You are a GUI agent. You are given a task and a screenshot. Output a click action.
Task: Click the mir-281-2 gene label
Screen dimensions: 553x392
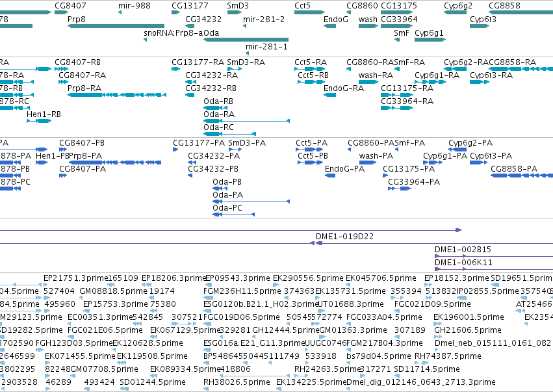click(x=264, y=19)
